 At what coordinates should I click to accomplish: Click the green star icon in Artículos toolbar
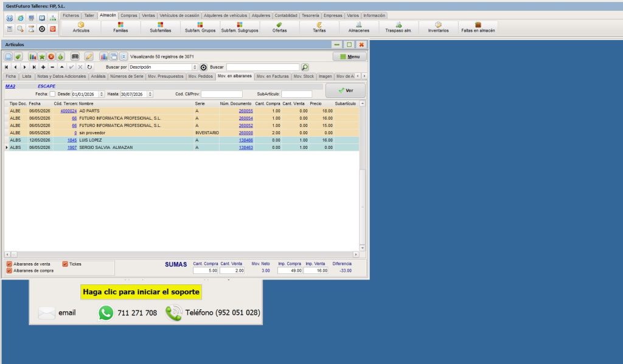(42, 57)
